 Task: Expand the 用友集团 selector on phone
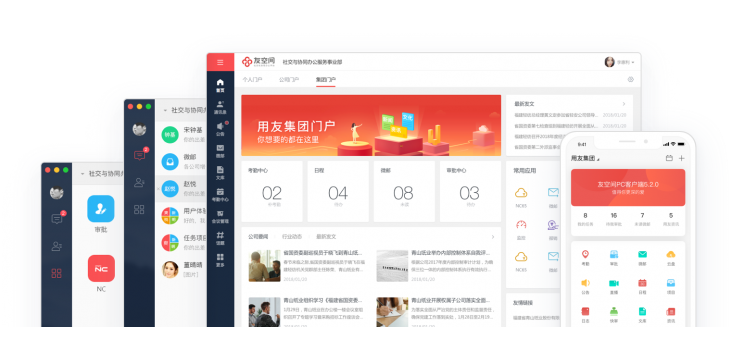pyautogui.click(x=585, y=158)
